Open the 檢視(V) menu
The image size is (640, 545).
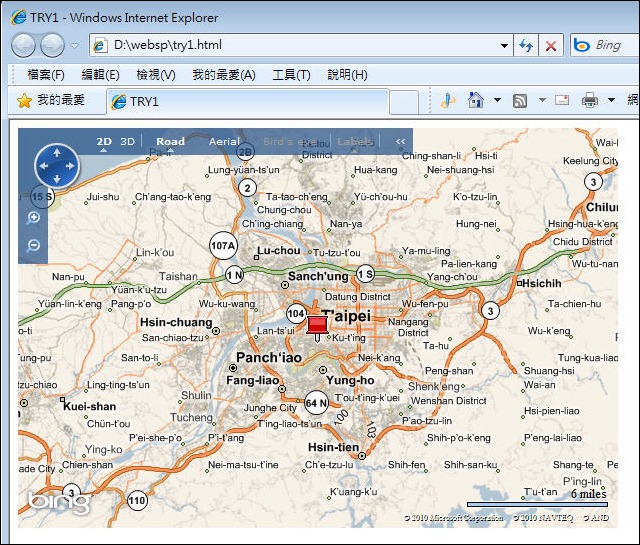156,75
